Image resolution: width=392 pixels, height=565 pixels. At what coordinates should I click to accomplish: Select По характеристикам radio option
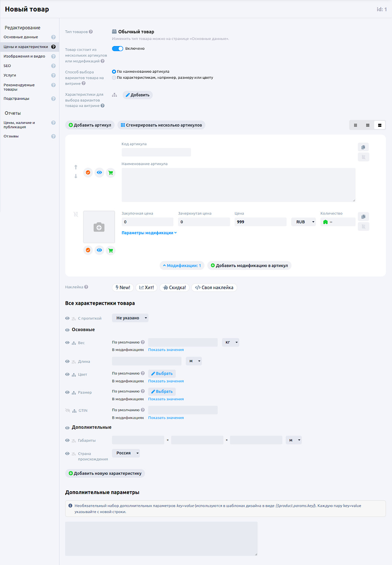[x=114, y=78]
